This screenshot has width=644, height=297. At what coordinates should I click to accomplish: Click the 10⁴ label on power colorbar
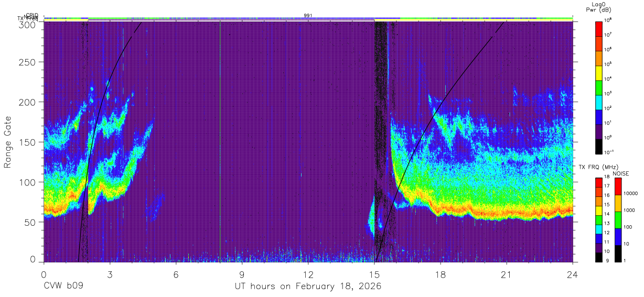[x=608, y=79]
